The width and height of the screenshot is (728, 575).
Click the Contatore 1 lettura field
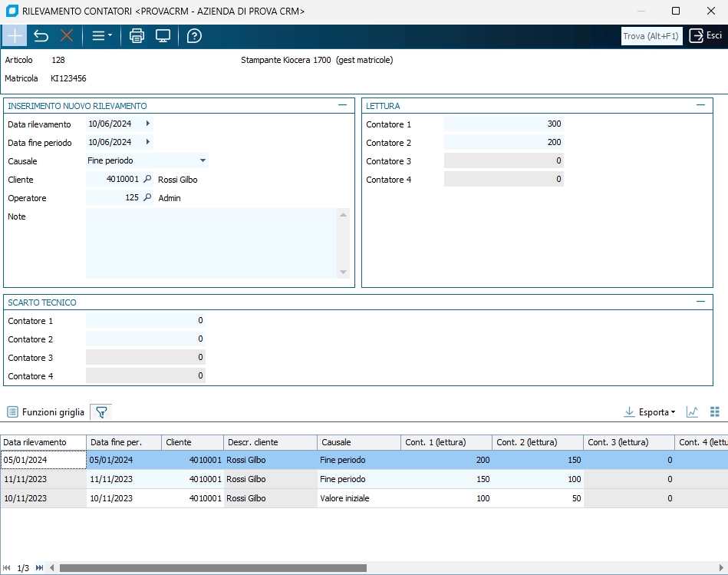point(503,124)
